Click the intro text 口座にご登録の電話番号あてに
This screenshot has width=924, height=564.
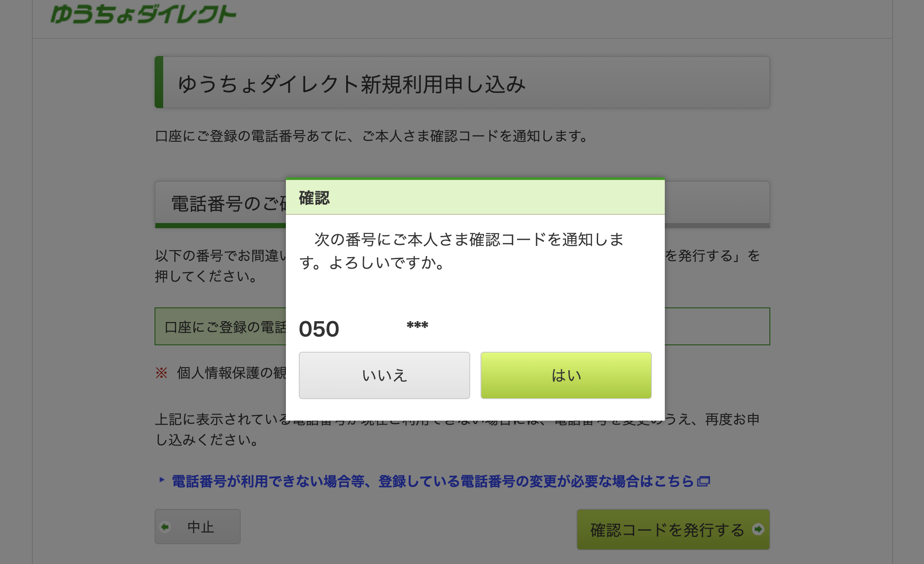pyautogui.click(x=372, y=136)
